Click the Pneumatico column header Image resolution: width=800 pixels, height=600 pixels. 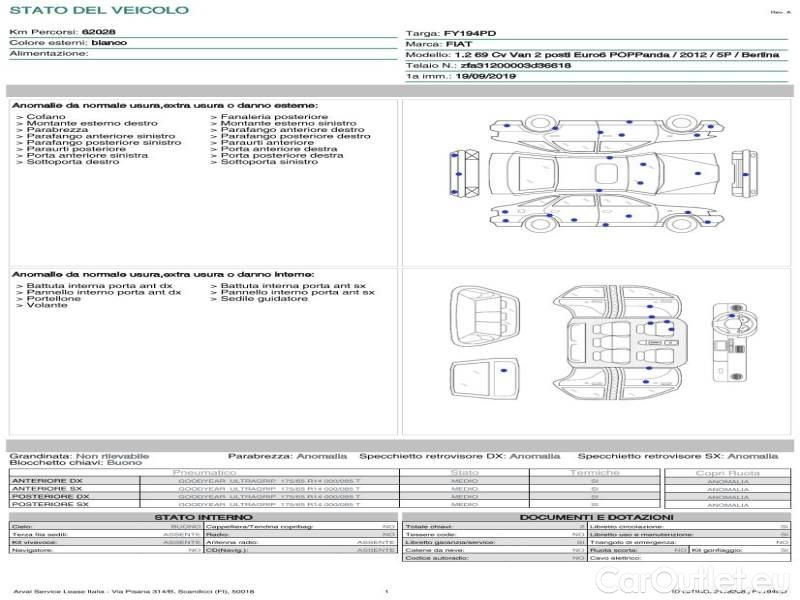coord(205,472)
